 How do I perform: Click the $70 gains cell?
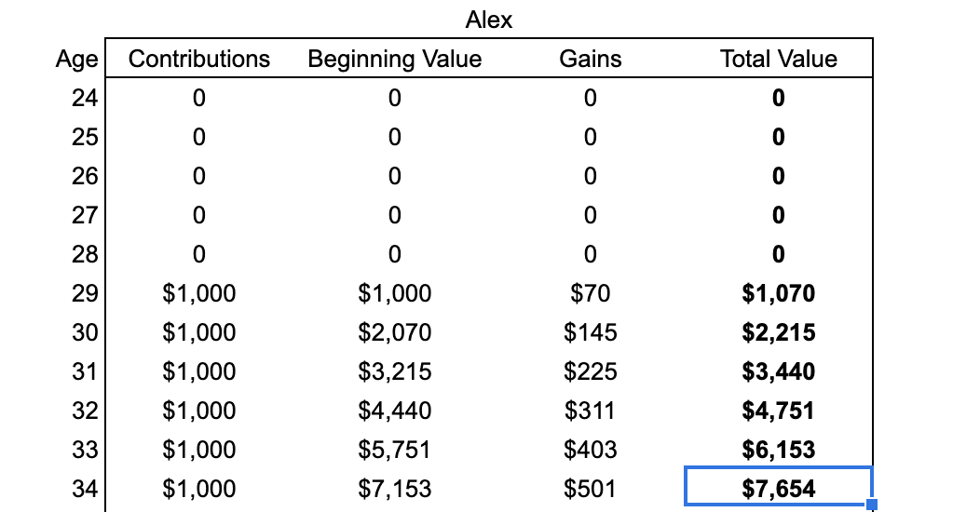[591, 293]
